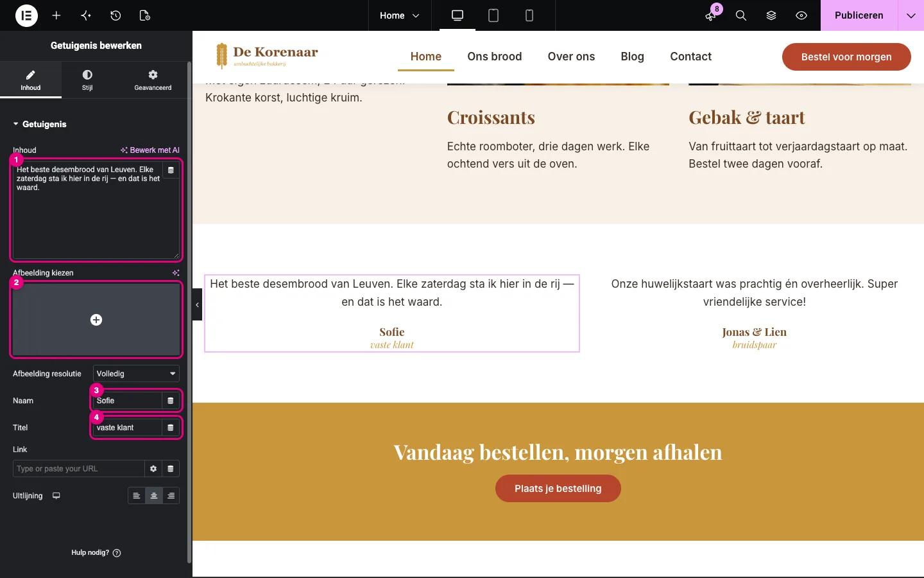
Task: Open the Over ons menu item
Action: click(571, 57)
